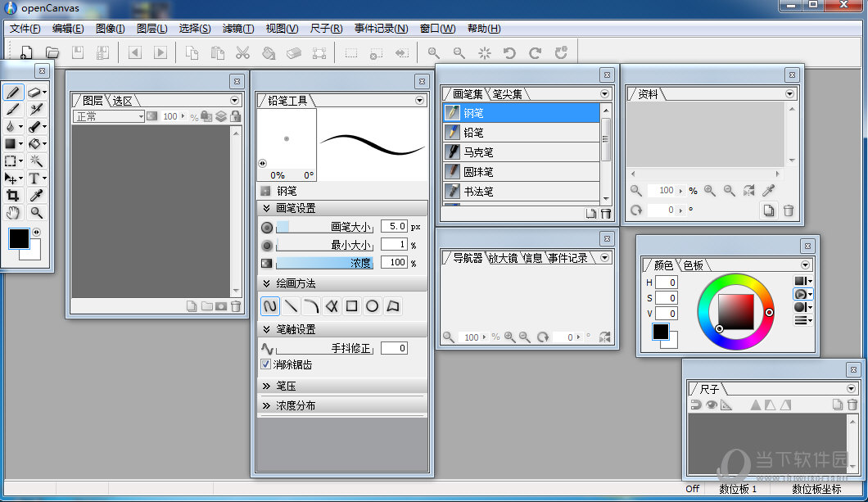Select the Hand tool in toolbox

13,213
